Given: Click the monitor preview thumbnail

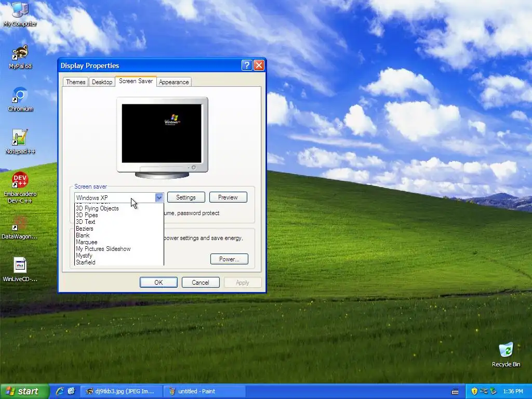Looking at the screenshot, I should tap(162, 137).
